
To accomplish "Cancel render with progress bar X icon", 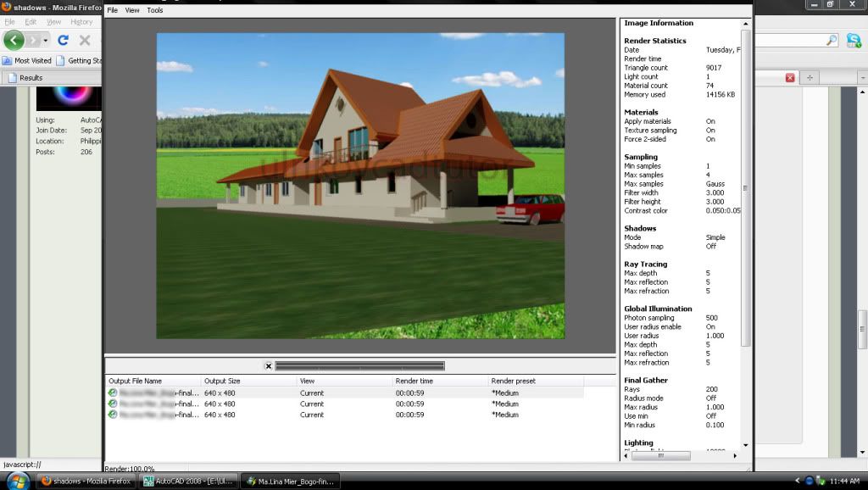I will click(269, 366).
